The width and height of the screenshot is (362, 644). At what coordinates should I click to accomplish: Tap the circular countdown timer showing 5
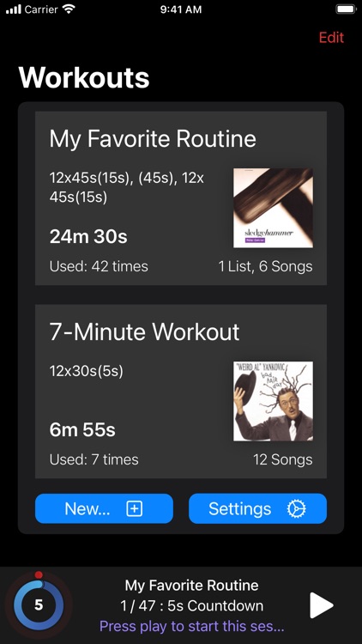pyautogui.click(x=38, y=605)
